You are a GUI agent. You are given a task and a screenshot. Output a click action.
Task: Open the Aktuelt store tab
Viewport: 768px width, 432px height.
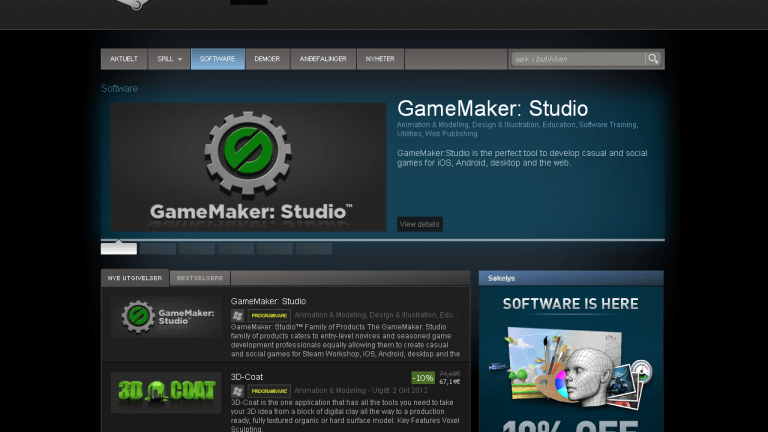(x=124, y=59)
